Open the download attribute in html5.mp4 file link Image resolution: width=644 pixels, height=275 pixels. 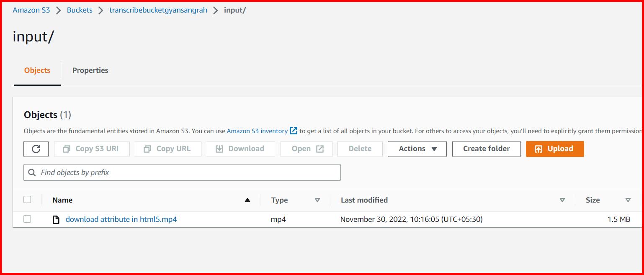pos(121,219)
